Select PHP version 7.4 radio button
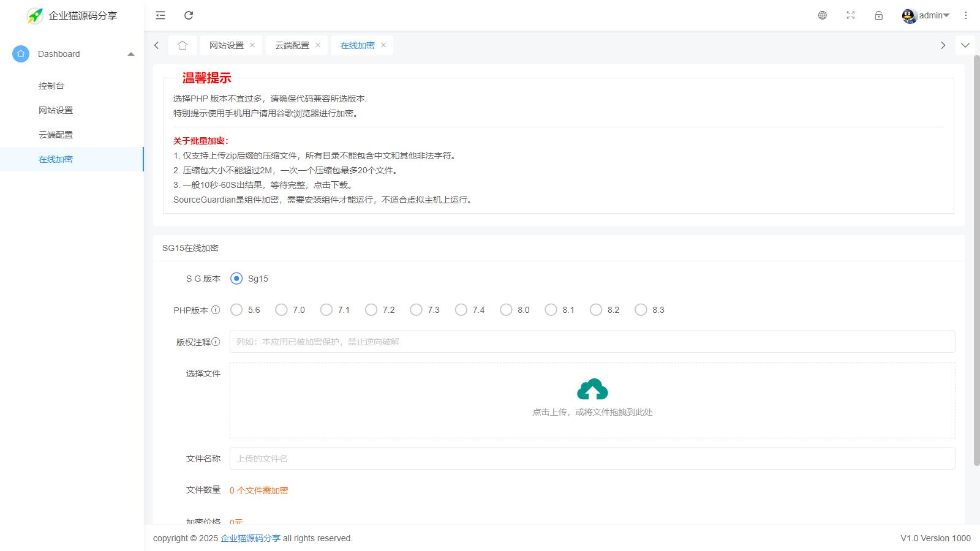Image resolution: width=980 pixels, height=551 pixels. point(461,310)
